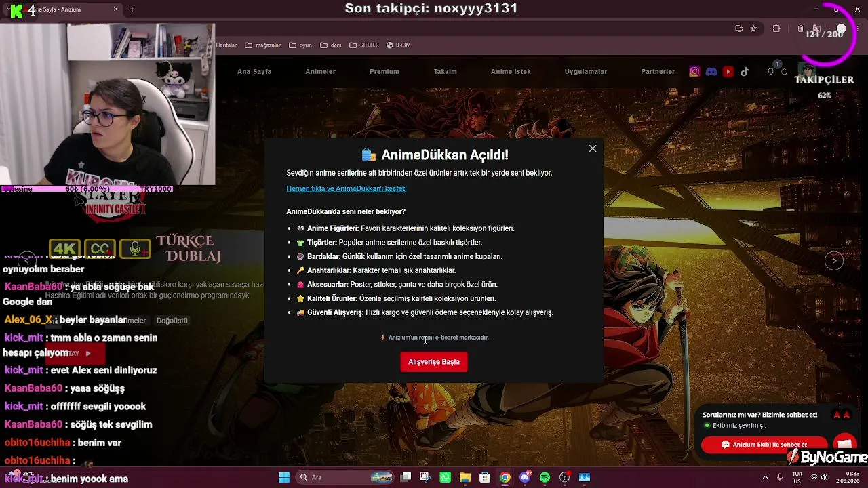868x488 pixels.
Task: Open the Chrome three-dot menu
Action: click(858, 28)
